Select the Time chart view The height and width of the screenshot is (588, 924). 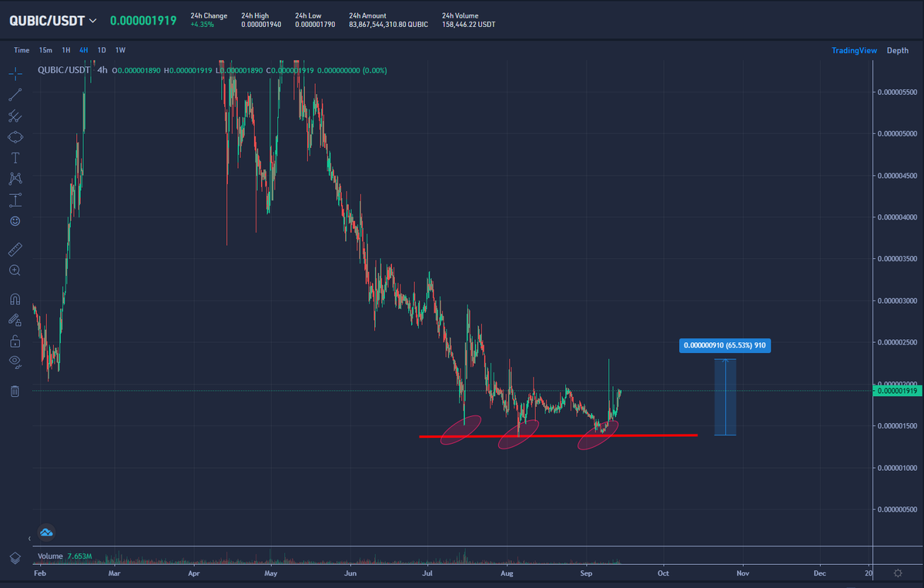[22, 50]
